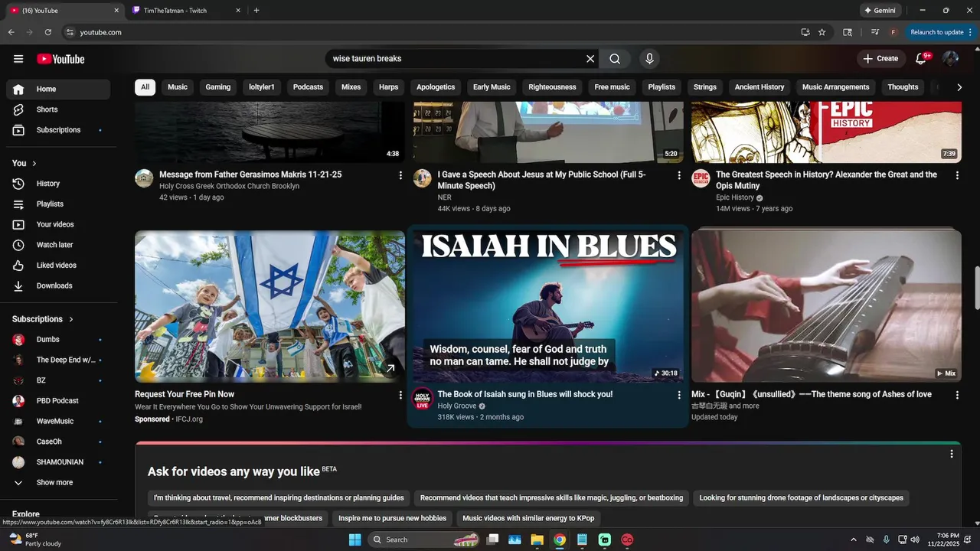Select the Gaming filter chip

pos(218,87)
